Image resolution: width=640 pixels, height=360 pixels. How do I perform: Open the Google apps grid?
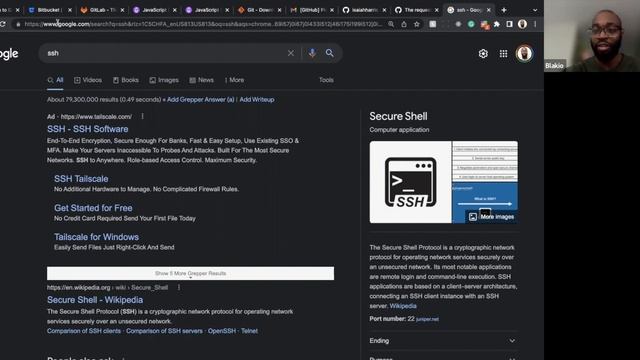503,53
